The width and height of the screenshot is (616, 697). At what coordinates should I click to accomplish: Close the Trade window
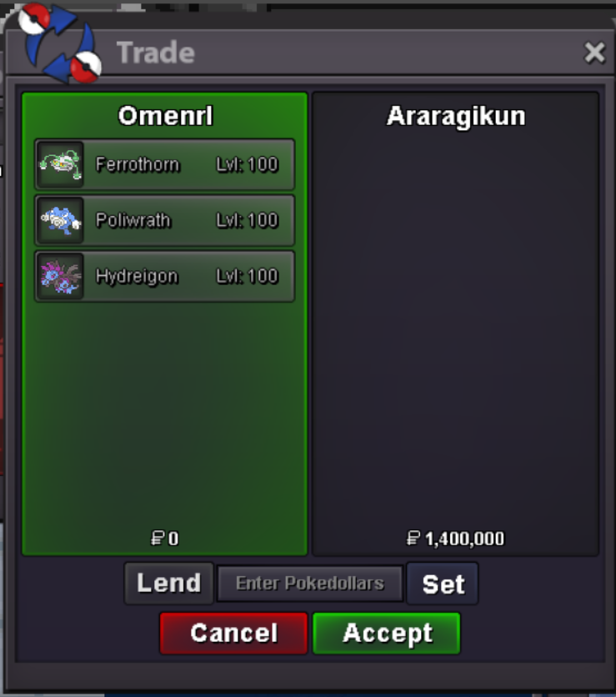coord(594,53)
